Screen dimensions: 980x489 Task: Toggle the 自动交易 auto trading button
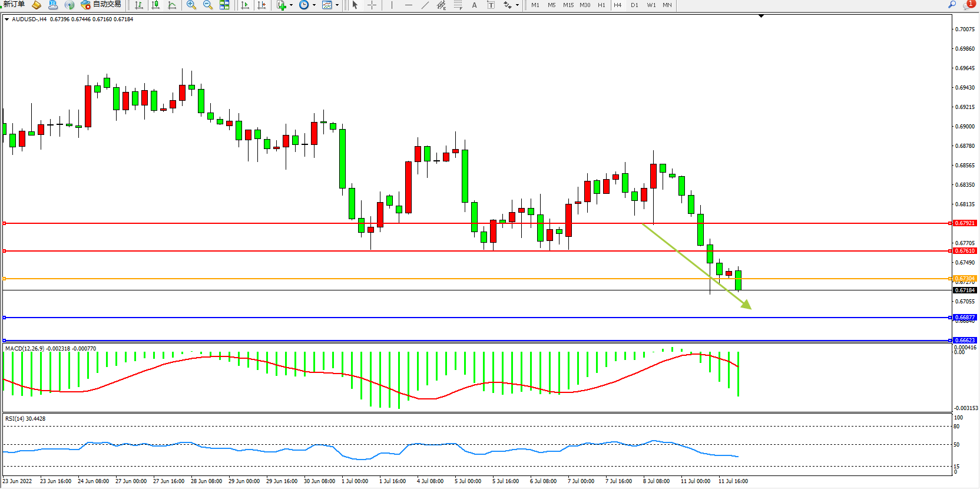(x=101, y=5)
